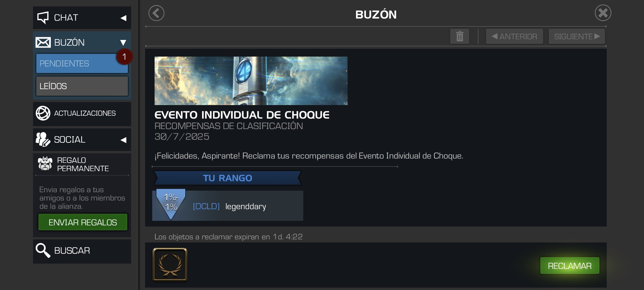Image resolution: width=644 pixels, height=290 pixels.
Task: Click the chat speech bubble icon
Action: 43,18
